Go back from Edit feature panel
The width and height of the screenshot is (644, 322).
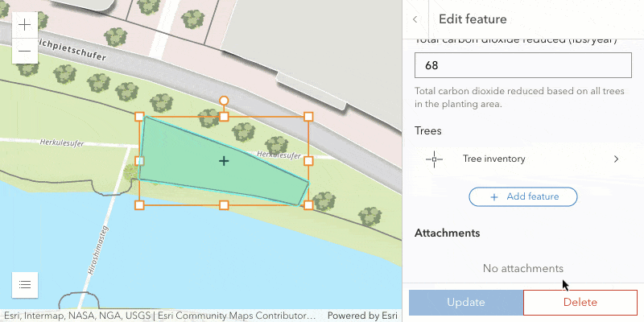pos(415,19)
